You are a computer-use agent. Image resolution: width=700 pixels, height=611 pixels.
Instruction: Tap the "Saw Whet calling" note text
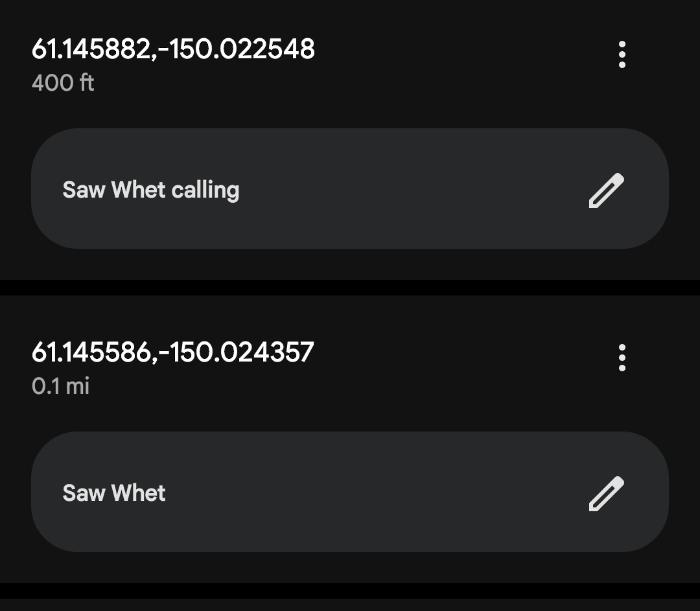[x=151, y=190]
